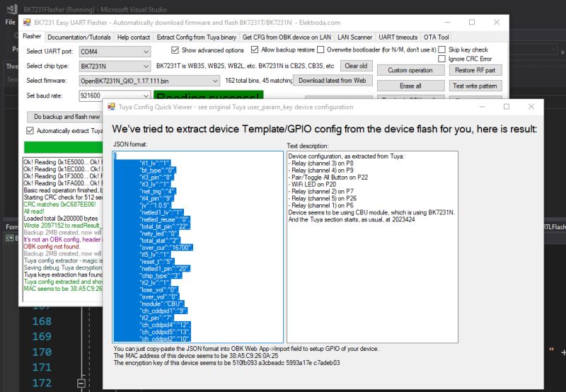Enable Ignore CRC Error checkbox
Screen dimensions: 566x392
click(x=441, y=59)
